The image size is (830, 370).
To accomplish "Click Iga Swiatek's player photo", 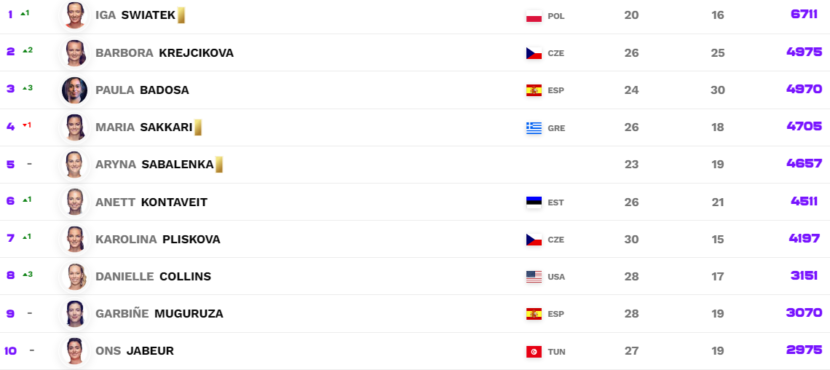I will tap(74, 15).
